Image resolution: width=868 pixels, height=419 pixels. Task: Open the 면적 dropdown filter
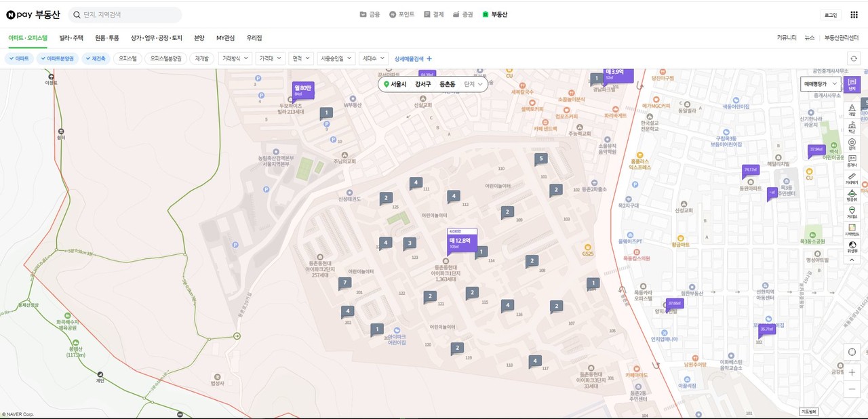click(302, 59)
